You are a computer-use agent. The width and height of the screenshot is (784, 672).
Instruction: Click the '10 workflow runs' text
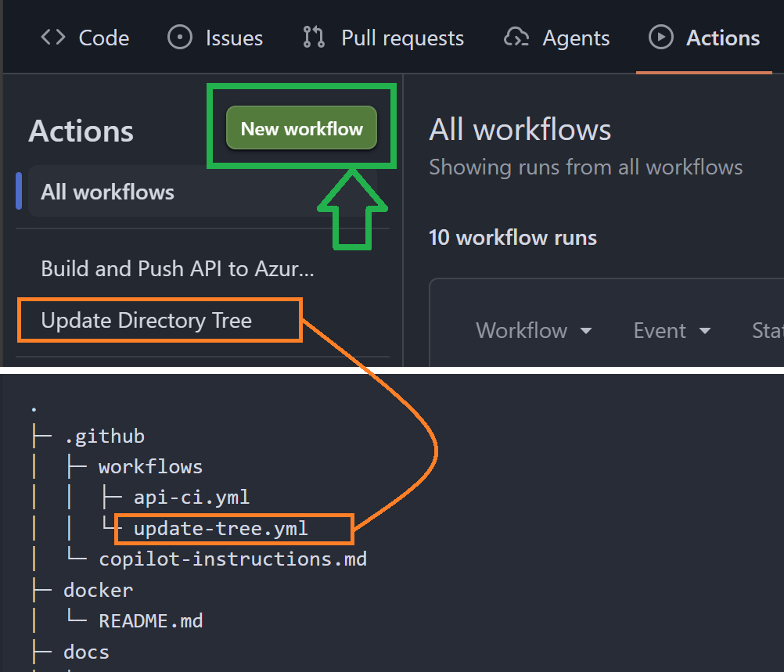(512, 238)
